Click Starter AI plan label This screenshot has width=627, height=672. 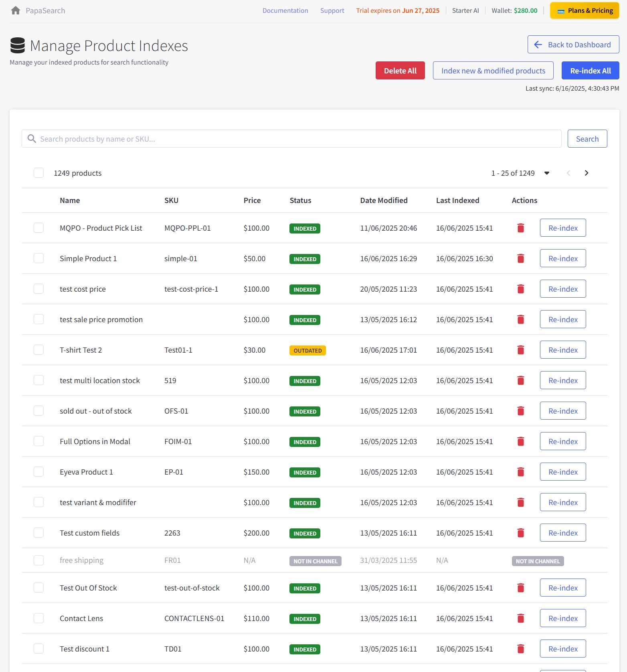465,10
